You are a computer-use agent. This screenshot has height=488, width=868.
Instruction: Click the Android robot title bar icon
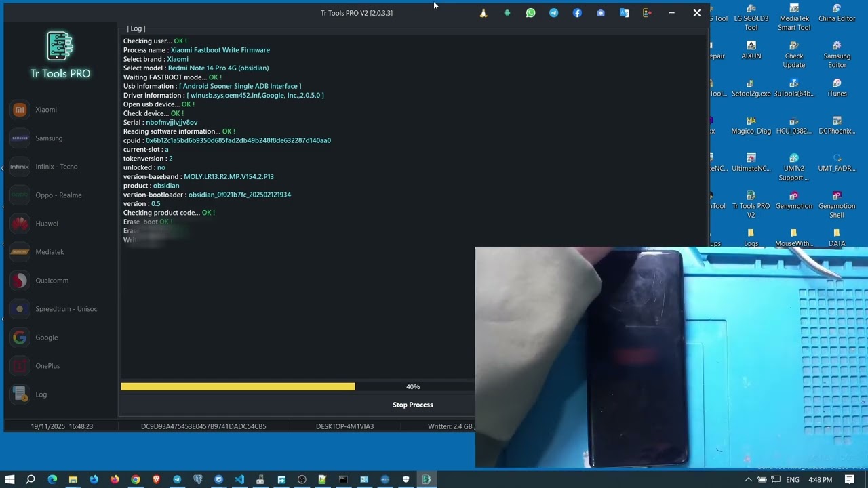pyautogui.click(x=507, y=13)
